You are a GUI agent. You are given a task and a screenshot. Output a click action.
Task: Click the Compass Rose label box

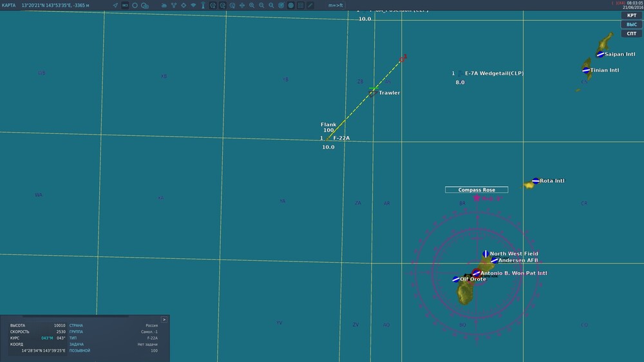(x=477, y=190)
